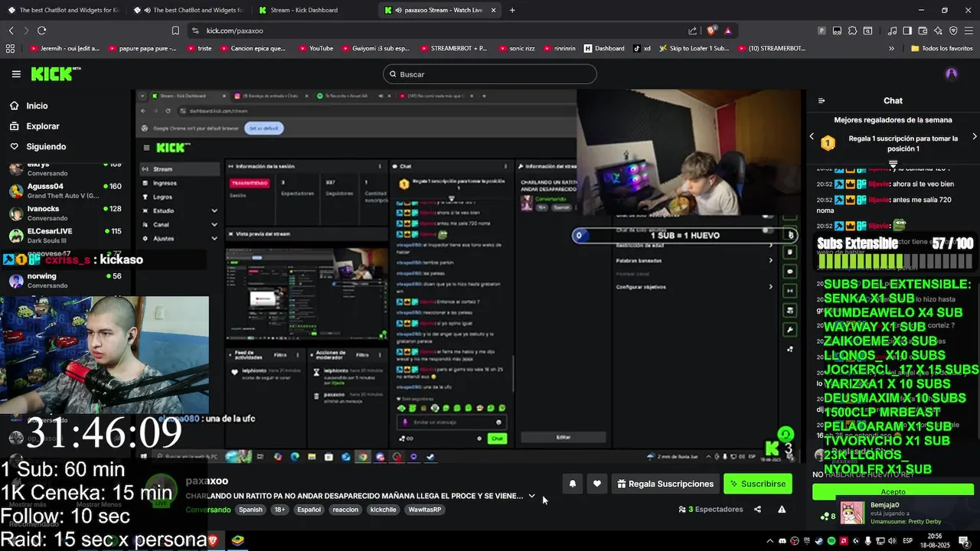Viewport: 980px width, 551px height.
Task: Open the browser main menu
Action: click(x=969, y=31)
